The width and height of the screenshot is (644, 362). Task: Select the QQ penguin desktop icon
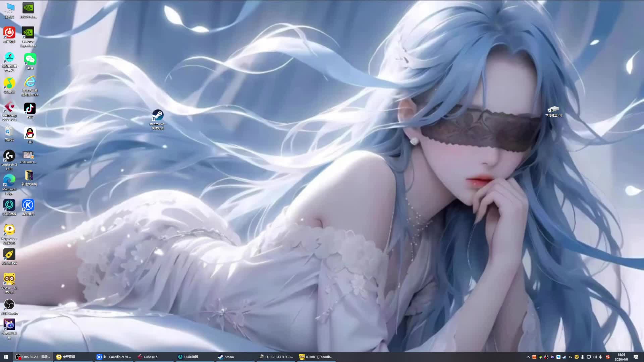[30, 133]
